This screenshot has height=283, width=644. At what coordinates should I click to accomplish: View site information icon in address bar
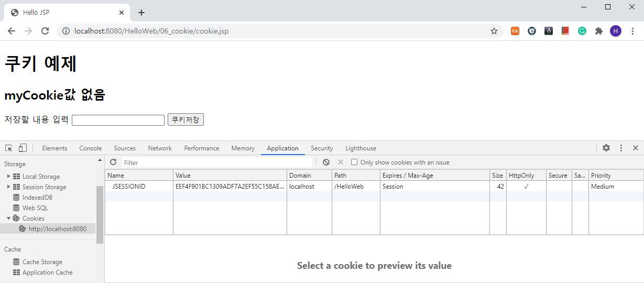(x=66, y=31)
